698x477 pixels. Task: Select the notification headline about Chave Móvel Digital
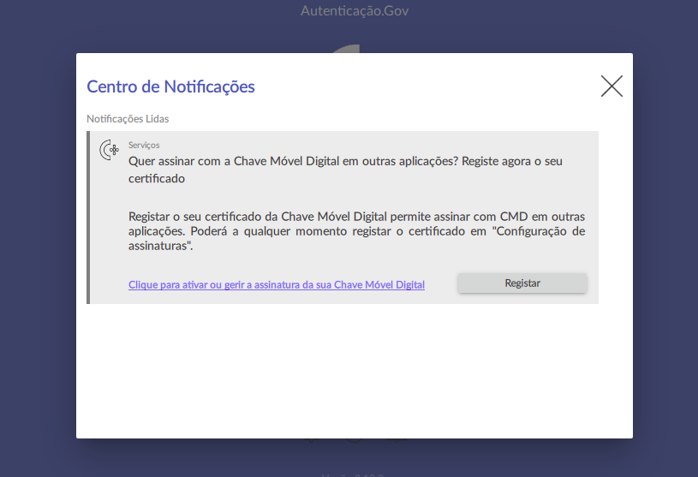(x=345, y=170)
